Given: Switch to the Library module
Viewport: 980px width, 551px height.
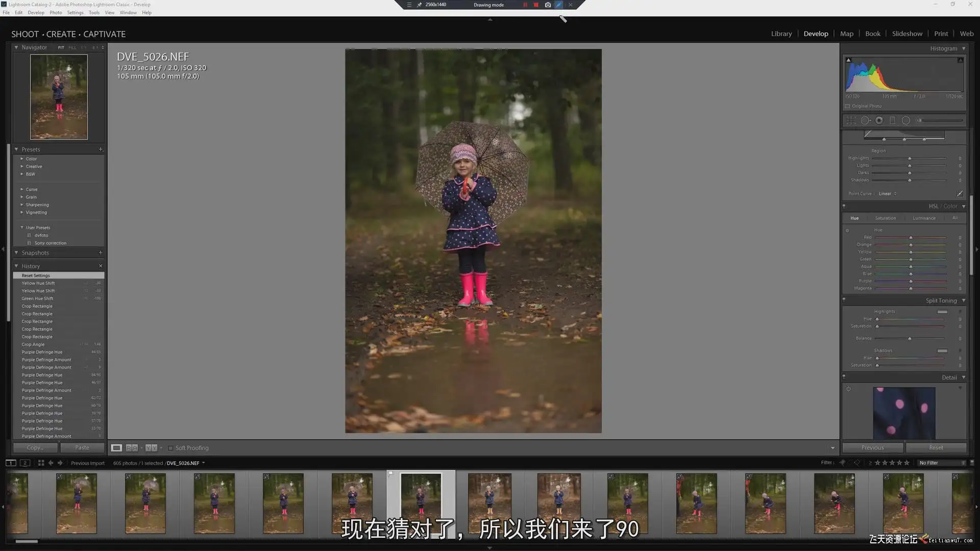Looking at the screenshot, I should pos(781,34).
